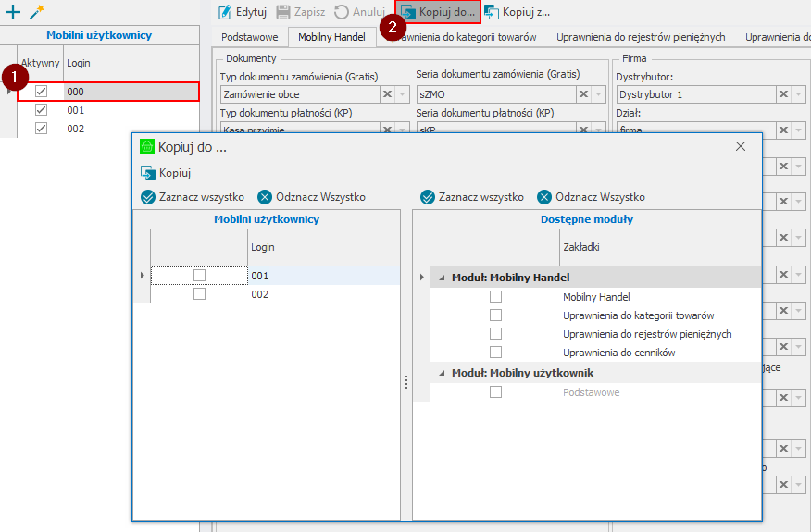Select all available modules with Zaznacz wszystko
811x532 pixels.
(428, 197)
